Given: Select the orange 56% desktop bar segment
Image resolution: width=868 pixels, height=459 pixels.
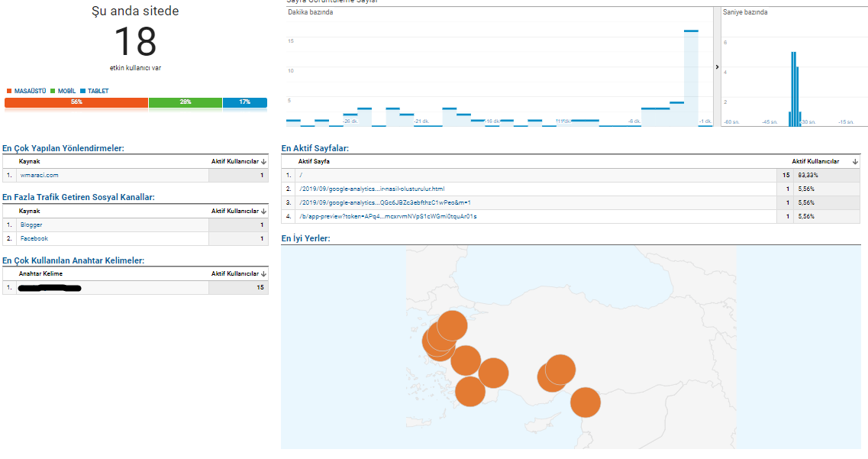Looking at the screenshot, I should coord(76,102).
